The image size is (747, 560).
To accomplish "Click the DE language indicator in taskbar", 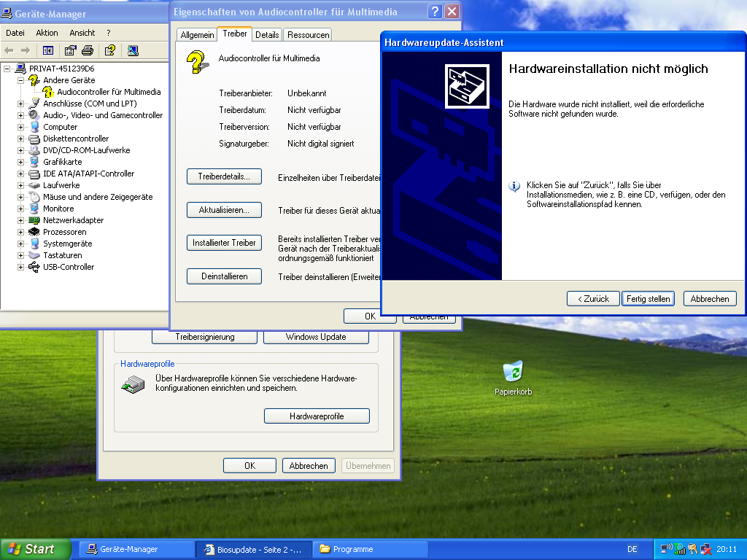I will coord(632,549).
